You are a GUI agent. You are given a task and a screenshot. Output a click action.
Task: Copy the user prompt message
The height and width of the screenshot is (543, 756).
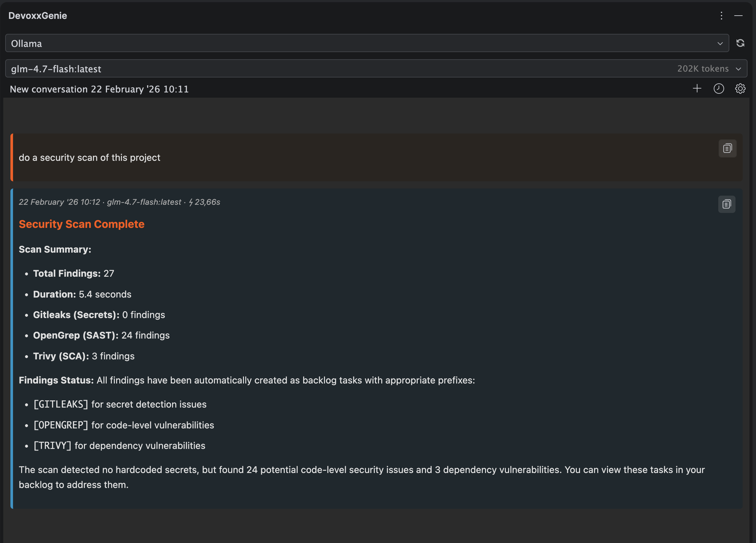click(x=727, y=148)
